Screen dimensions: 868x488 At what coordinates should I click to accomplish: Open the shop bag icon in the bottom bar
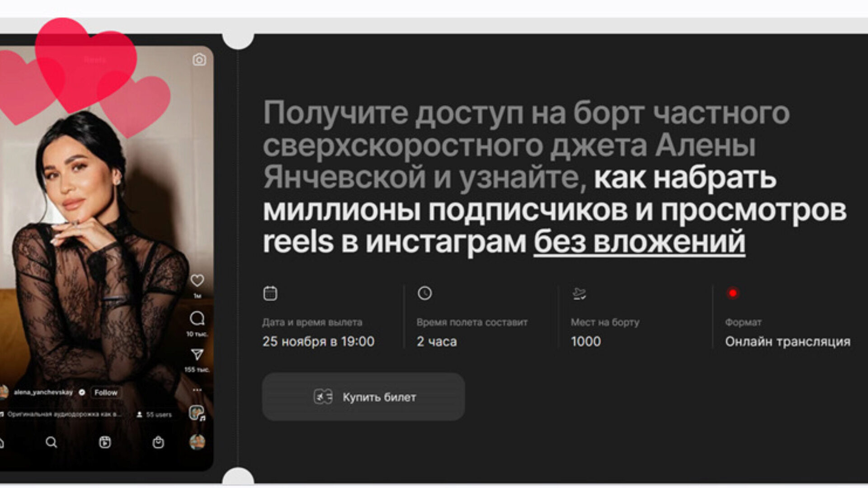[x=158, y=442]
